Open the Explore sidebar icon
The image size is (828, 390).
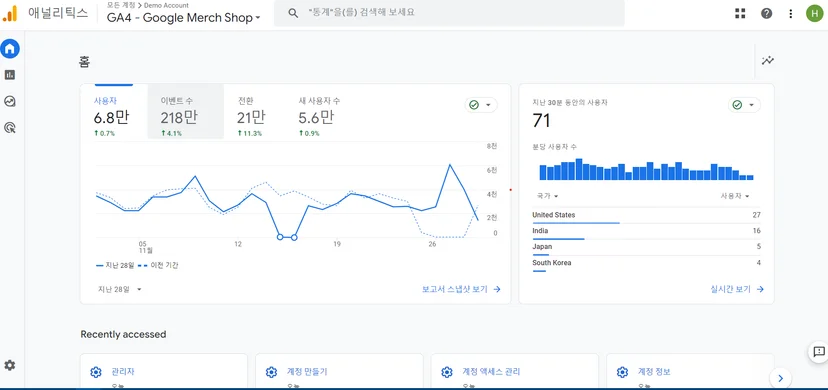tap(10, 101)
